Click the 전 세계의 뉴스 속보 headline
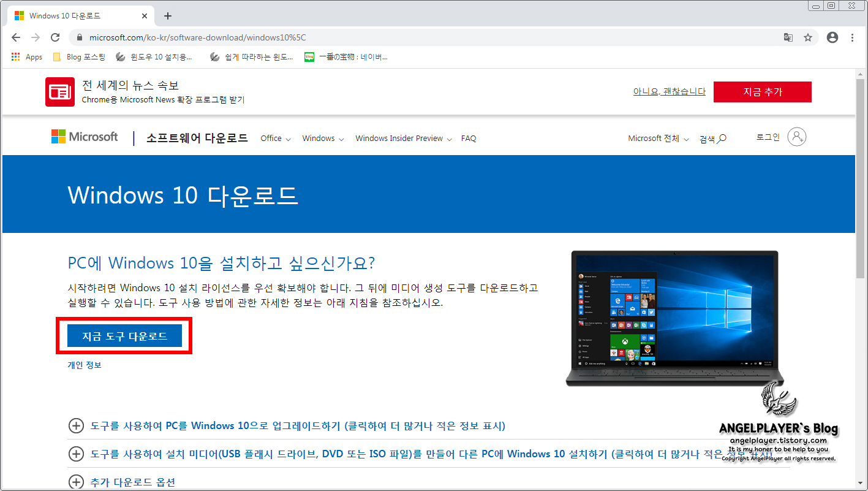This screenshot has height=491, width=868. pos(130,85)
